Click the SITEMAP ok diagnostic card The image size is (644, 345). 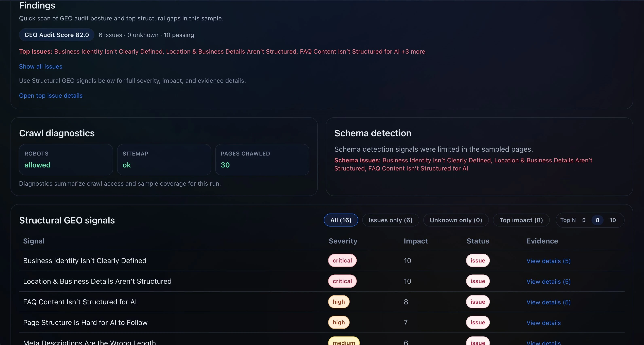coord(164,160)
